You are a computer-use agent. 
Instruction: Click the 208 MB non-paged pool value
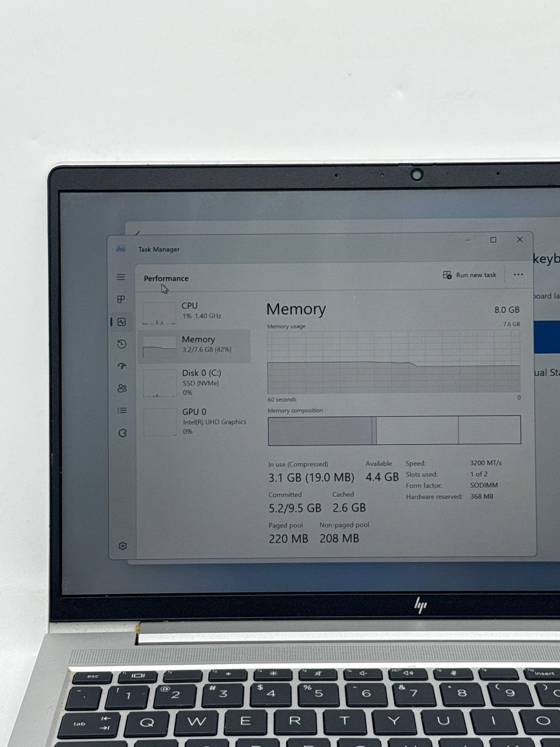(339, 538)
